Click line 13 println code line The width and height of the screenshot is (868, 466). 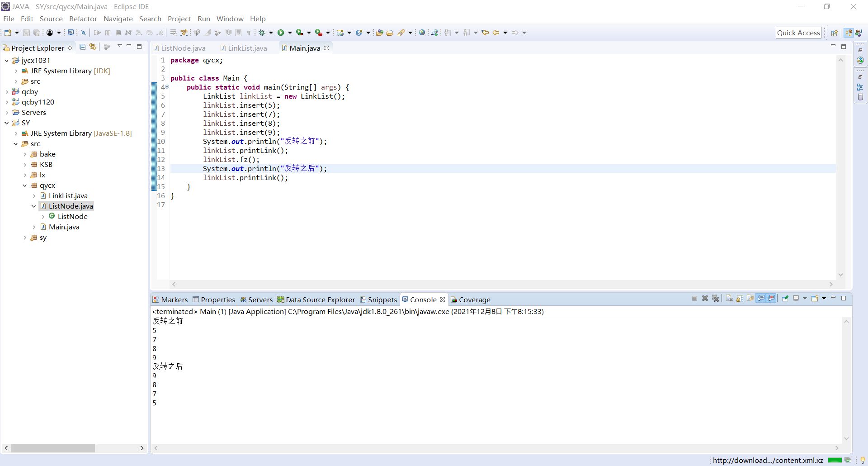pos(264,168)
